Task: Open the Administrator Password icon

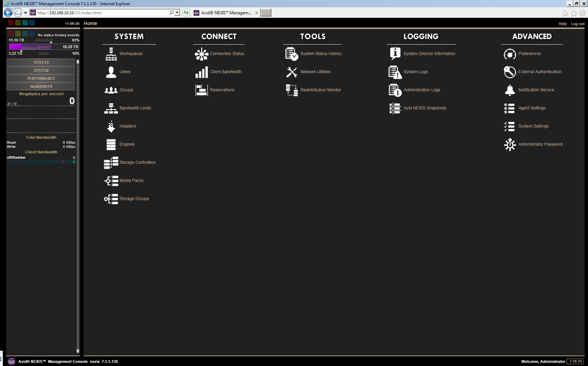Action: [510, 144]
